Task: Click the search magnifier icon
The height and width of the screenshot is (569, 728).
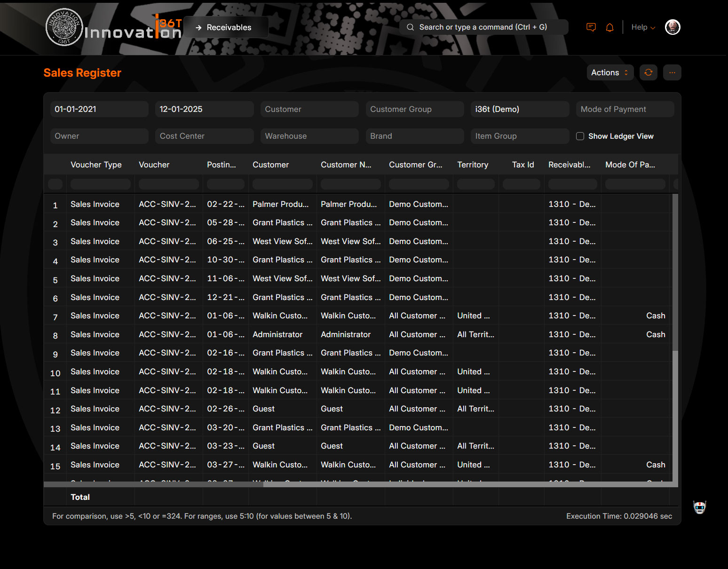Action: point(410,27)
